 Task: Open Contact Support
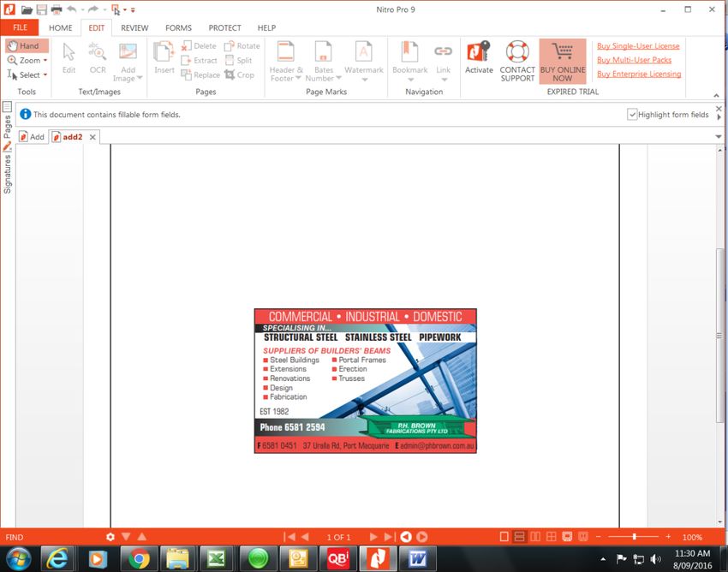(x=517, y=62)
